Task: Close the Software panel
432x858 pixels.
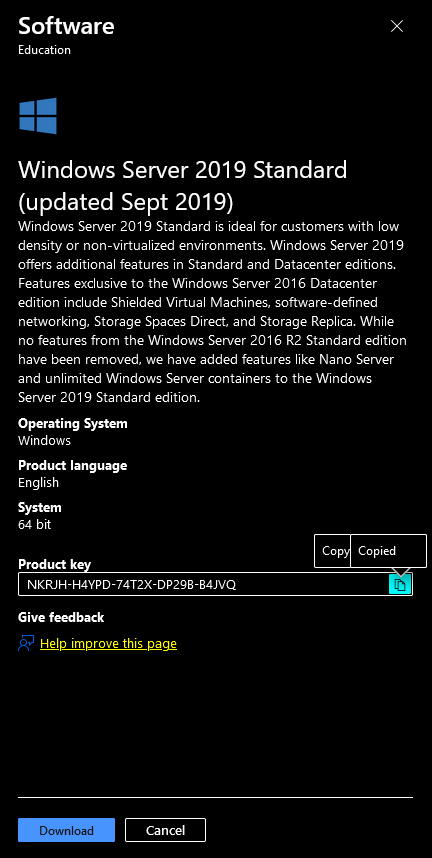Action: [x=396, y=26]
